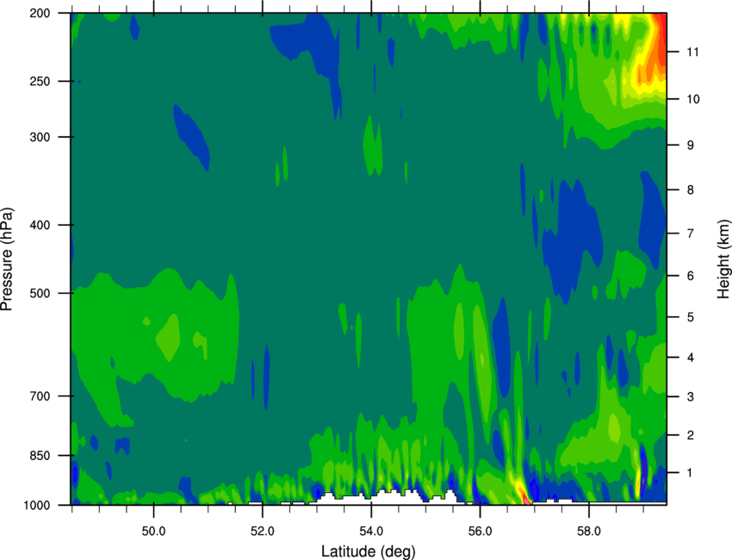Click the 400 pressure tick label
The height and width of the screenshot is (560, 732).
click(x=40, y=225)
